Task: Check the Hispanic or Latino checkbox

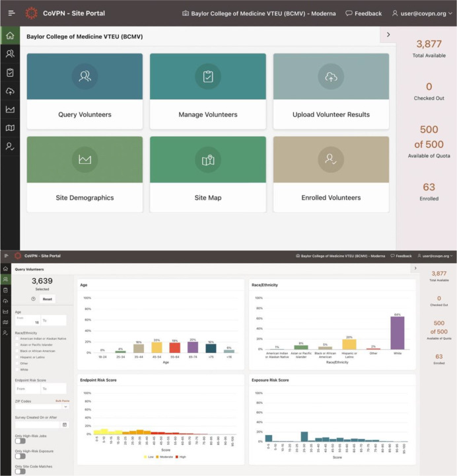Action: coord(17,356)
